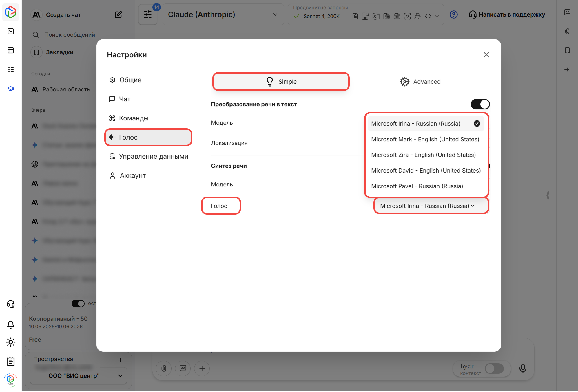Image resolution: width=578 pixels, height=392 pixels.
Task: Click the screenshot capture icon in the toolbar
Action: pos(407,16)
